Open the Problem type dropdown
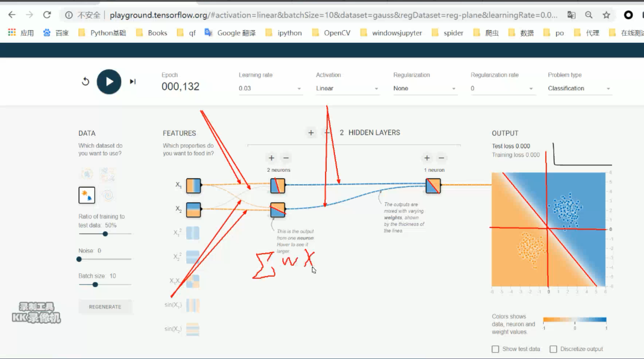 580,88
